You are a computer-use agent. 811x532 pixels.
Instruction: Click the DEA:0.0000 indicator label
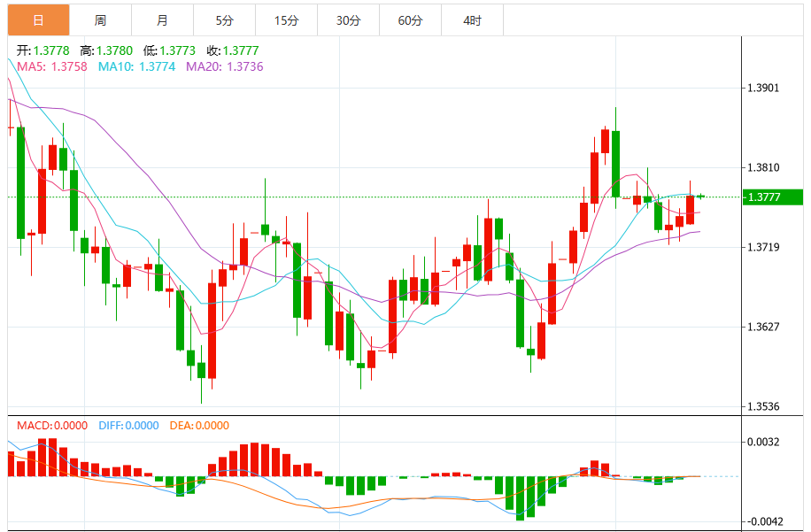(199, 426)
